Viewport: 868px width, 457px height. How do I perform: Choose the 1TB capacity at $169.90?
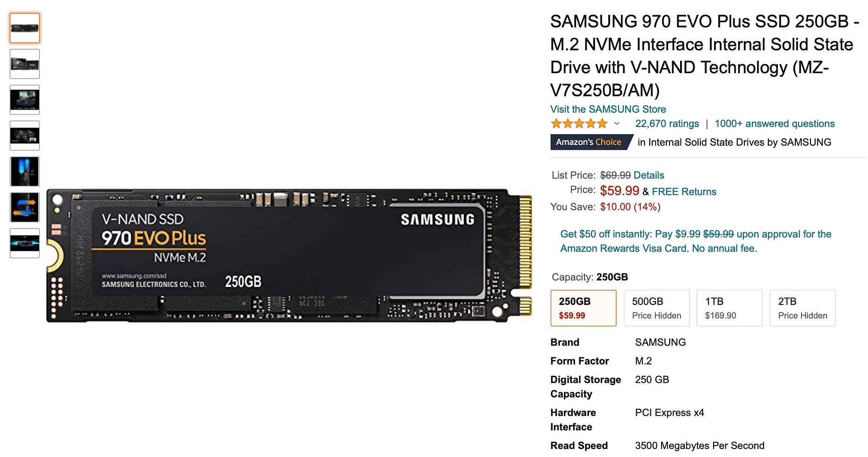pyautogui.click(x=730, y=308)
